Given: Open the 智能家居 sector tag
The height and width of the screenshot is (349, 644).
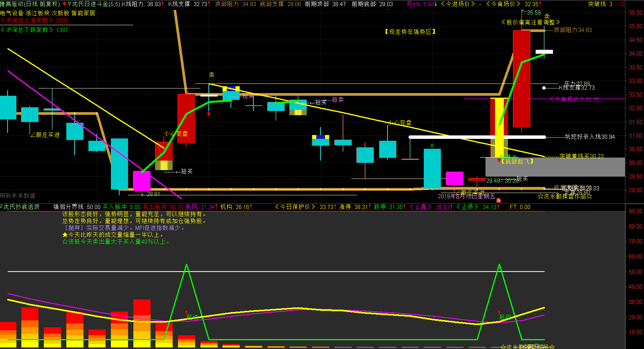Looking at the screenshot, I should tap(83, 13).
